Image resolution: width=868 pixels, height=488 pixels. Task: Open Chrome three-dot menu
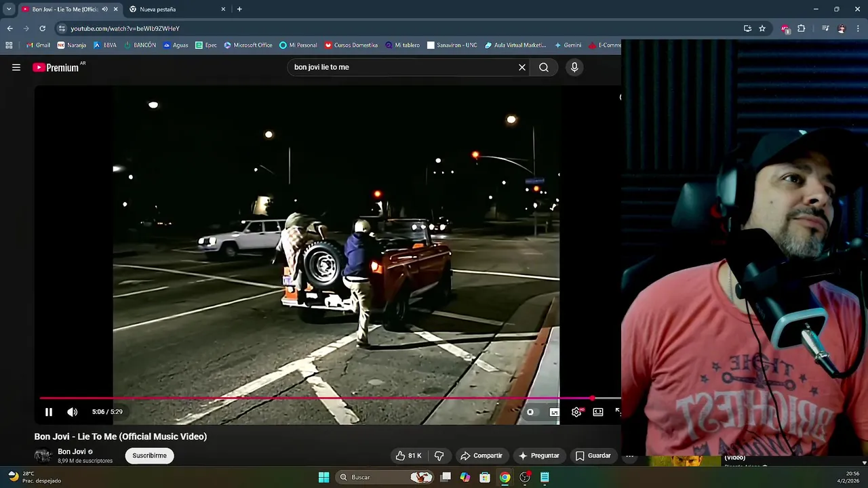(x=858, y=28)
